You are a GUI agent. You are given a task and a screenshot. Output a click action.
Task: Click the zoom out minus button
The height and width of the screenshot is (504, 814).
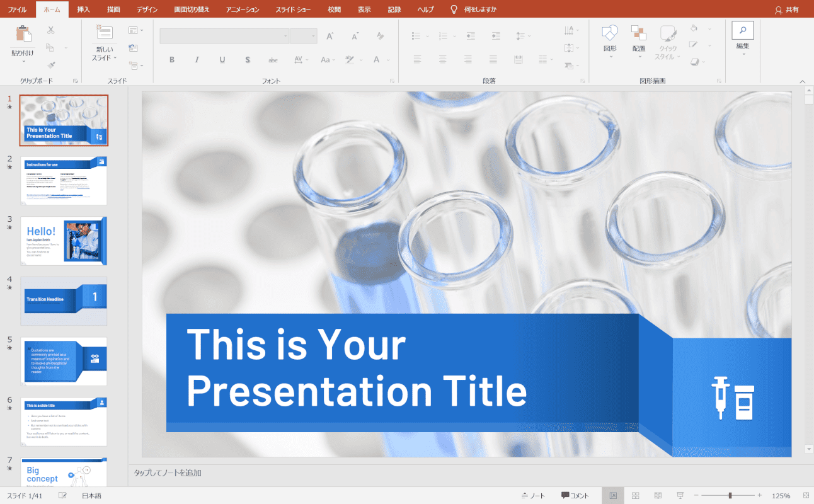[x=696, y=496]
